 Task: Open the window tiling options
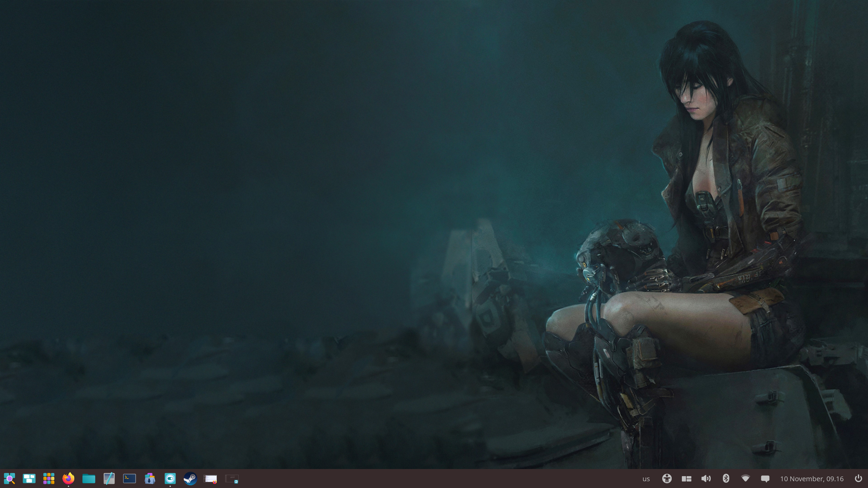pyautogui.click(x=686, y=479)
